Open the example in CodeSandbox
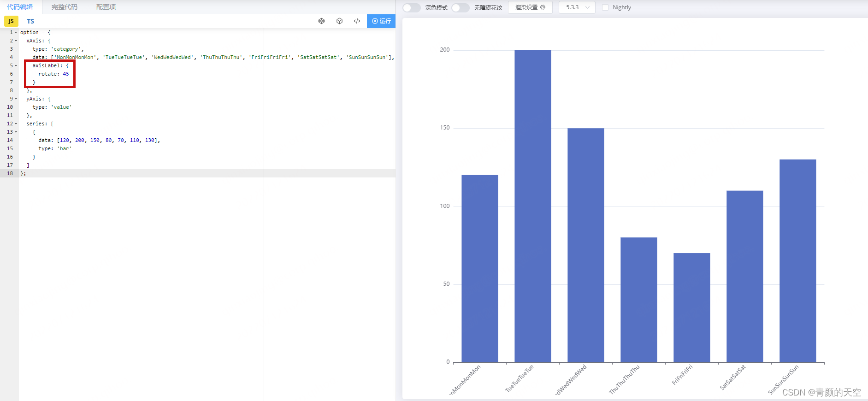The height and width of the screenshot is (401, 868). [339, 21]
